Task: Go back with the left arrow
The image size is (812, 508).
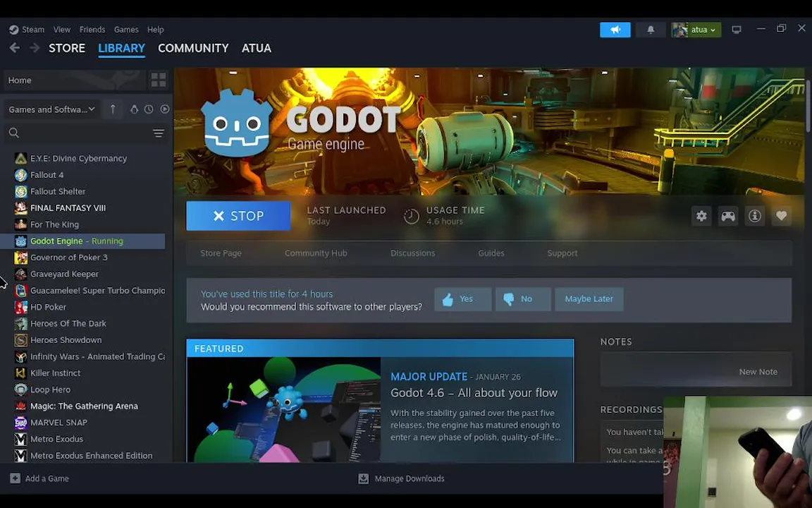Action: (x=15, y=48)
